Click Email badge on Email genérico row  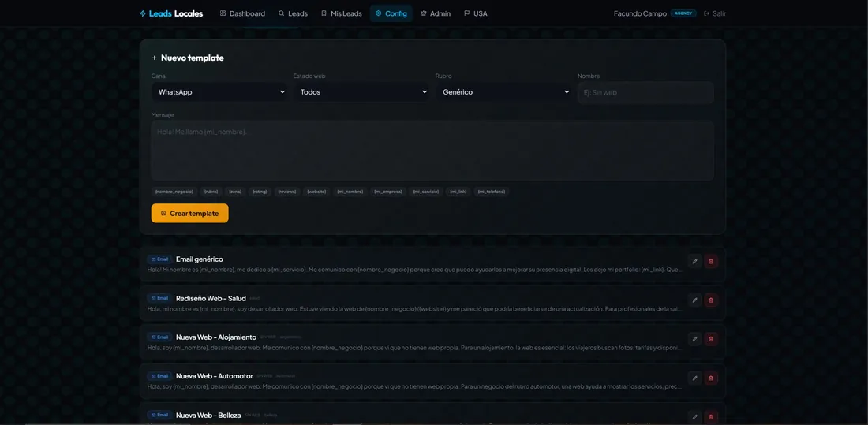159,259
